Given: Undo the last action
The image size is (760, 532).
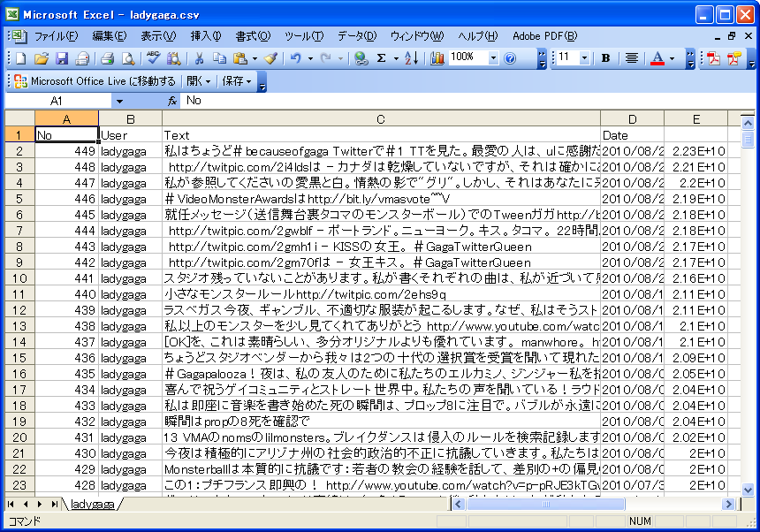Looking at the screenshot, I should pyautogui.click(x=296, y=58).
